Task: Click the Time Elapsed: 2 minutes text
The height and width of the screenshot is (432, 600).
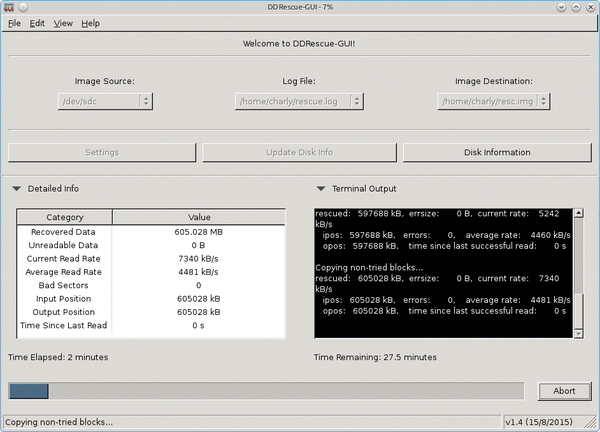Action: tap(58, 357)
